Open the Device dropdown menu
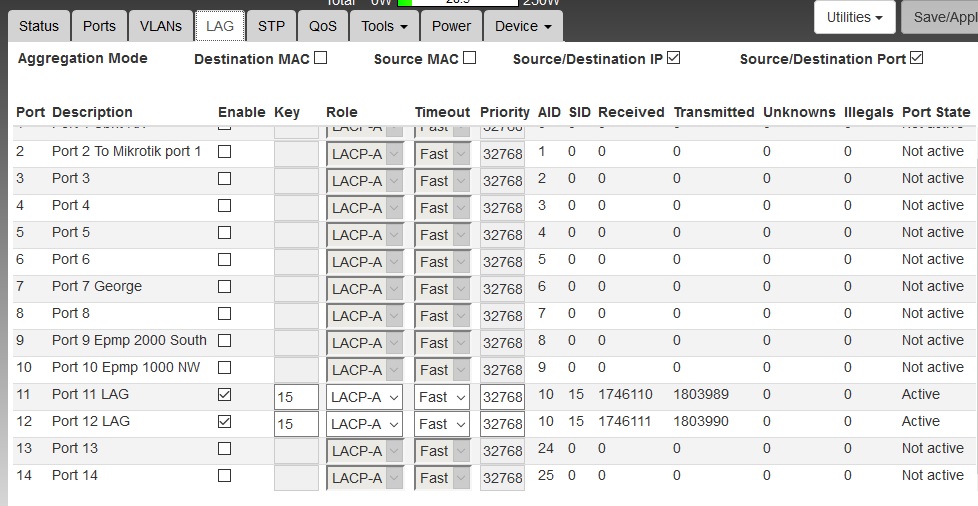 click(523, 26)
